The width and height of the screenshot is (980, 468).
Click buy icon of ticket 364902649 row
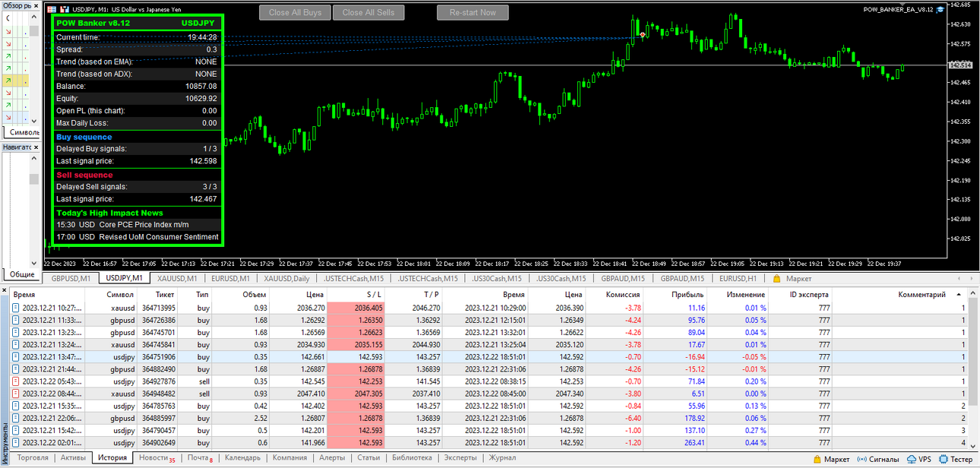(16, 442)
